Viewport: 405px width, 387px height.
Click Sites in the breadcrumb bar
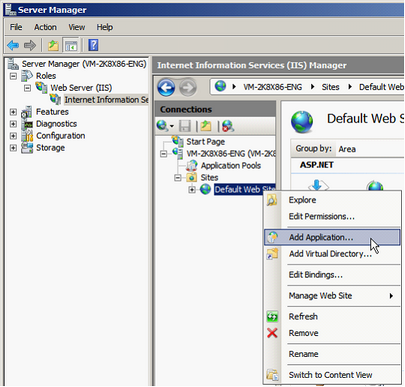[x=330, y=87]
